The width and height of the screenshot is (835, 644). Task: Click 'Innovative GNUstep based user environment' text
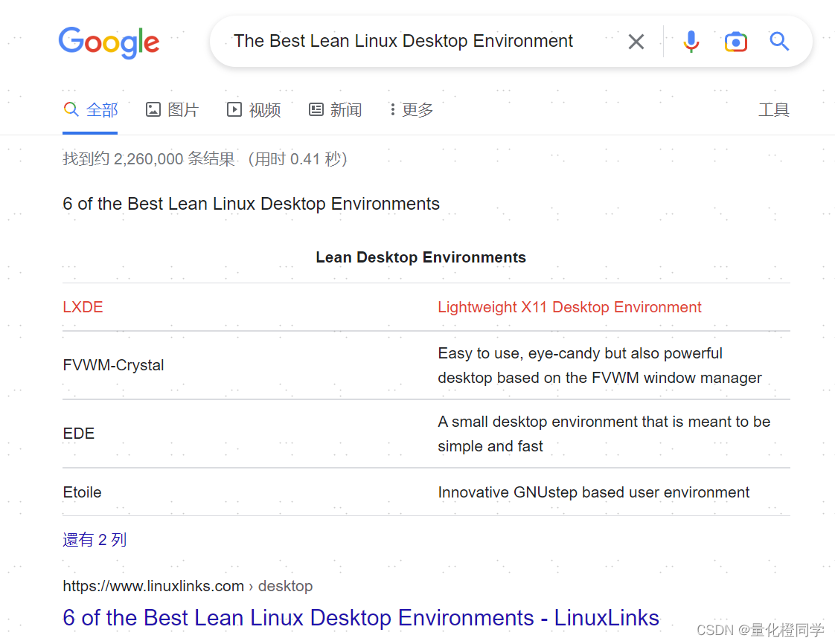click(593, 492)
